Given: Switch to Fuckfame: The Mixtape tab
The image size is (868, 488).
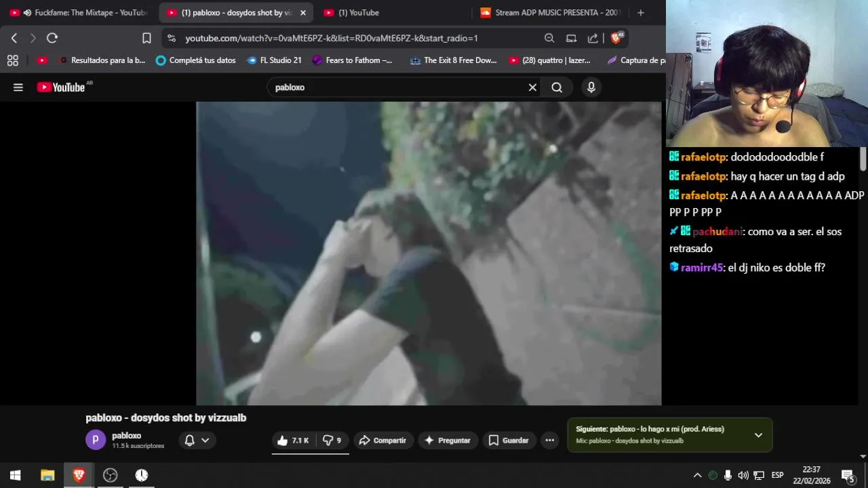Looking at the screenshot, I should click(x=79, y=13).
